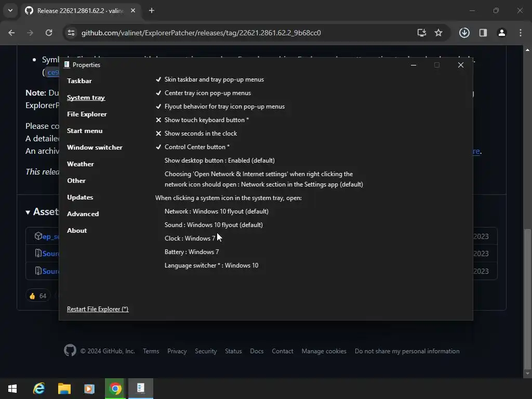Open the File Explorer section
532x399 pixels.
pyautogui.click(x=87, y=114)
